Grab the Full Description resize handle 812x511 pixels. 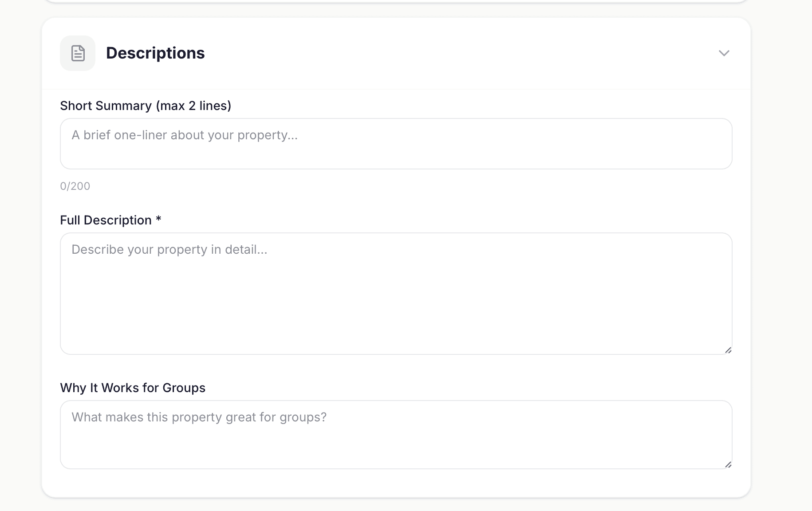pyautogui.click(x=728, y=350)
